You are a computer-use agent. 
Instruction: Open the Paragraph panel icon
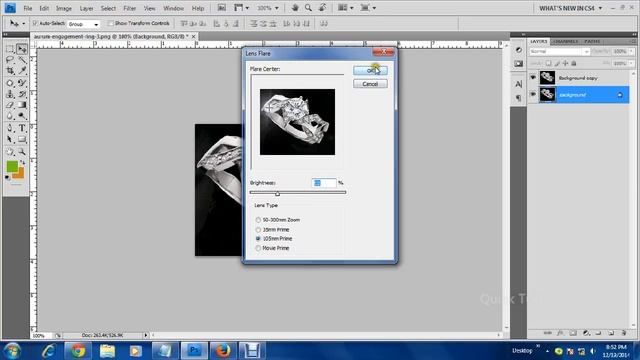click(518, 98)
